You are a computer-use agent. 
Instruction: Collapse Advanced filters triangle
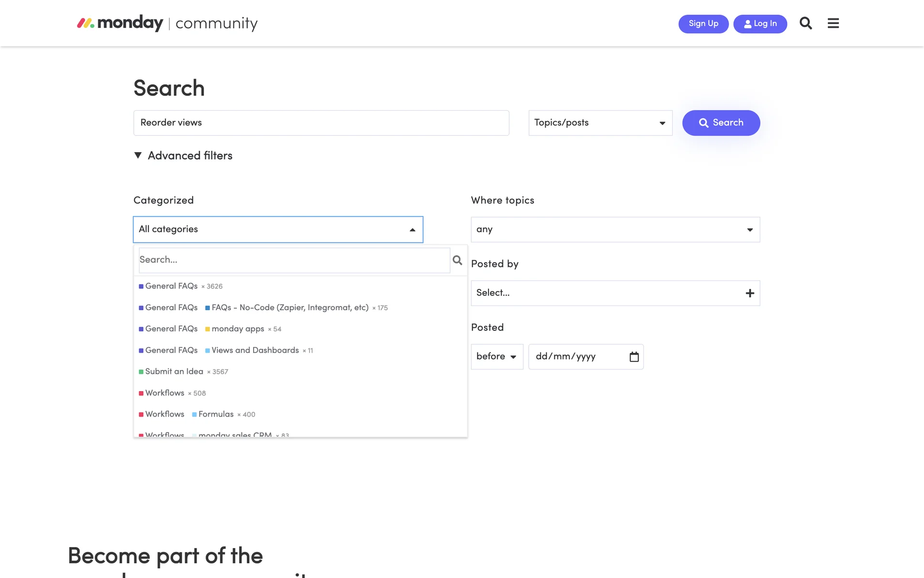tap(138, 155)
